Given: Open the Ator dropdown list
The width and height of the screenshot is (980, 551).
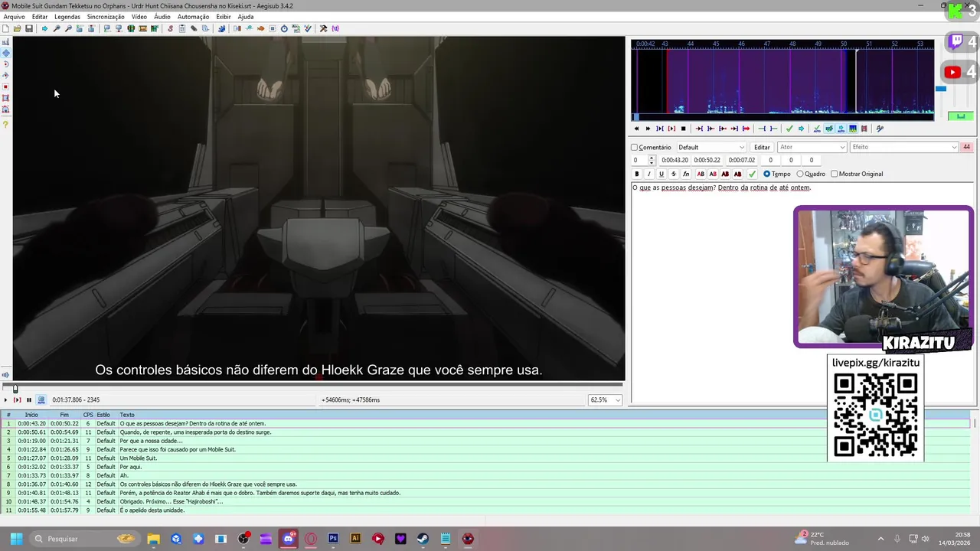Looking at the screenshot, I should click(x=812, y=147).
